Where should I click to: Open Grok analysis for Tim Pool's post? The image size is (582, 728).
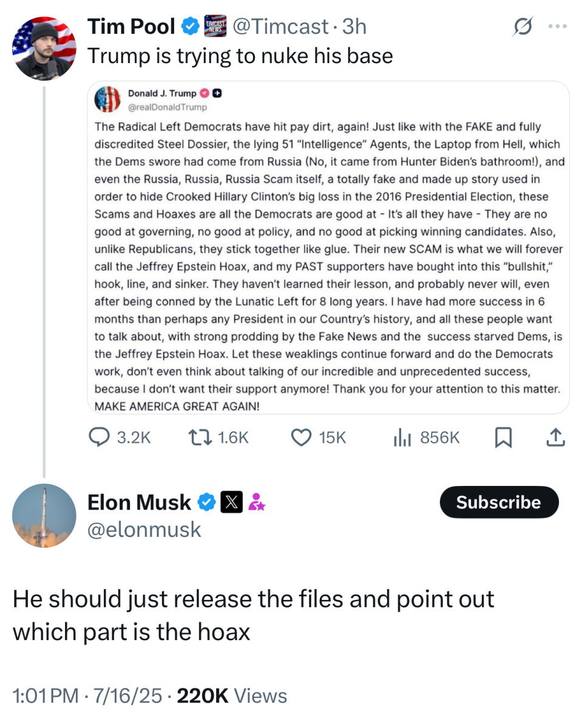click(x=523, y=27)
